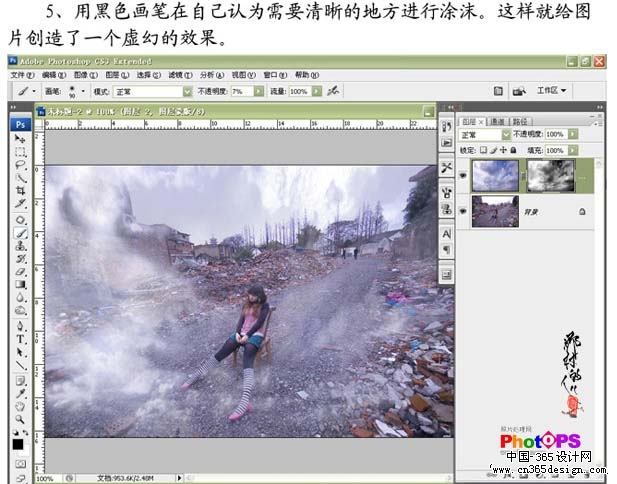Image resolution: width=617 pixels, height=484 pixels.
Task: Toggle lock image pixels
Action: pos(494,150)
